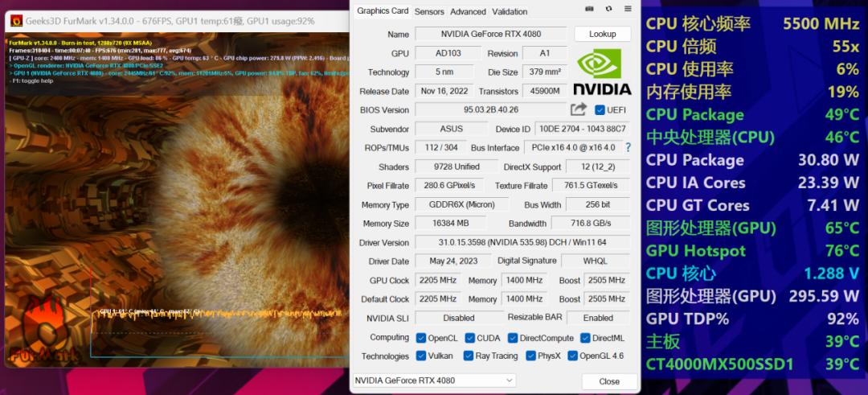
Task: Click the Bus Interface value PCIe x16 4.0
Action: [573, 147]
